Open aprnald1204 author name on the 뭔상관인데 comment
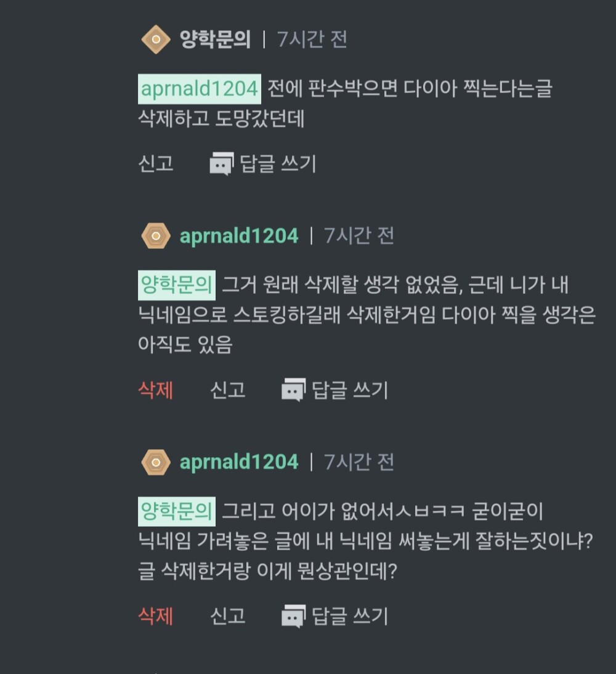This screenshot has width=616, height=674. [x=238, y=462]
